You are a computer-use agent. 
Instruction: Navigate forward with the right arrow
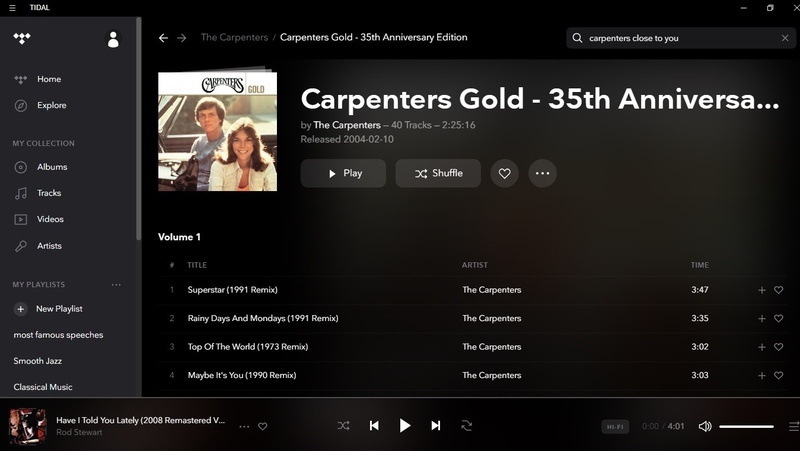coord(182,38)
